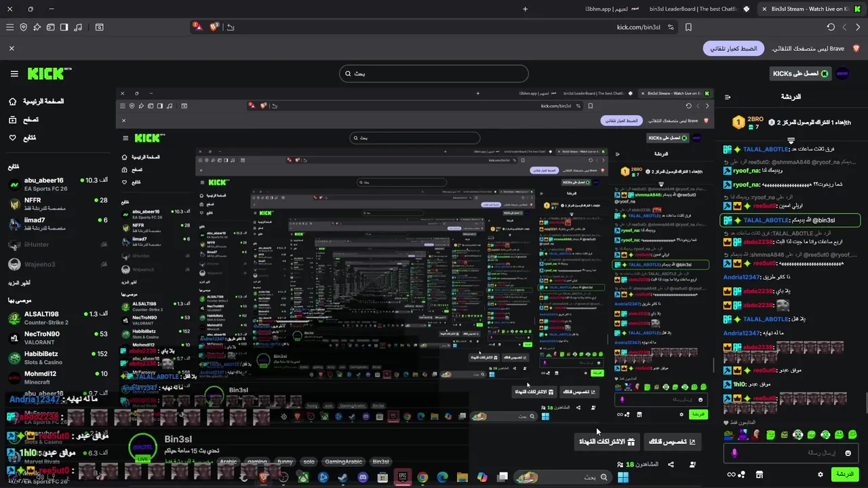This screenshot has height=488, width=868.
Task: Click the large تخصيص قناتك button below stream
Action: (672, 441)
